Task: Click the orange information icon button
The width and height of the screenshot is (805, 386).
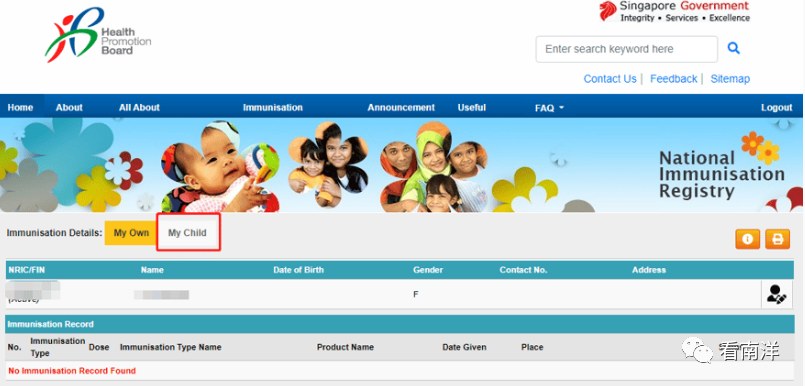Action: coord(748,239)
